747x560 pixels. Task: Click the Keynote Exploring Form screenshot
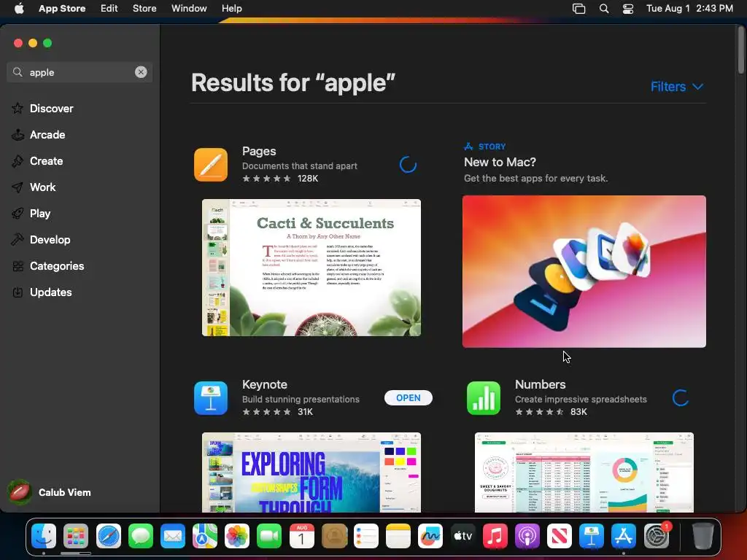point(311,472)
